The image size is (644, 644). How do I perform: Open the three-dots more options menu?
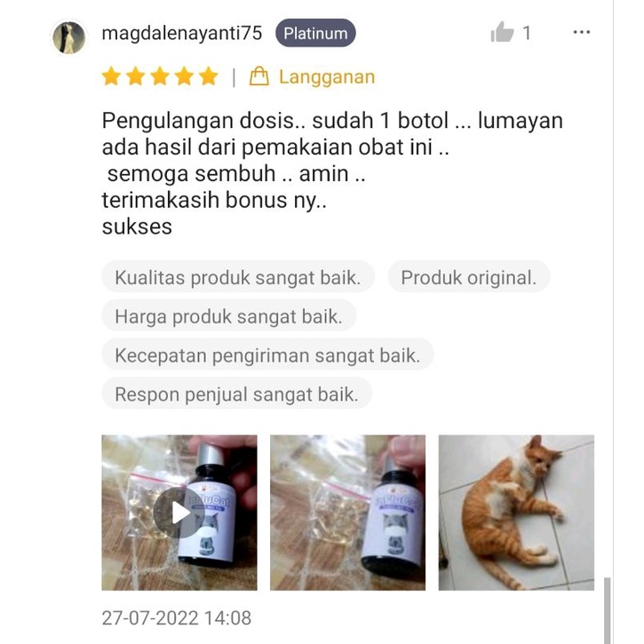tap(582, 32)
